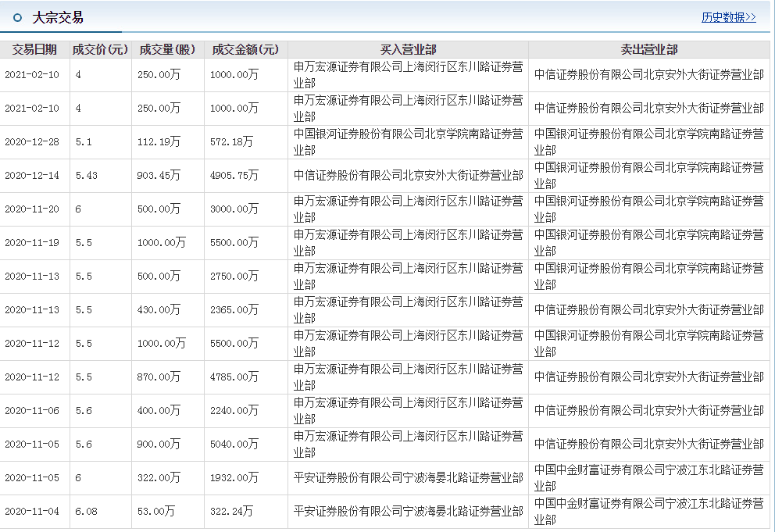Select date cell 2020-11-06

tap(32, 411)
